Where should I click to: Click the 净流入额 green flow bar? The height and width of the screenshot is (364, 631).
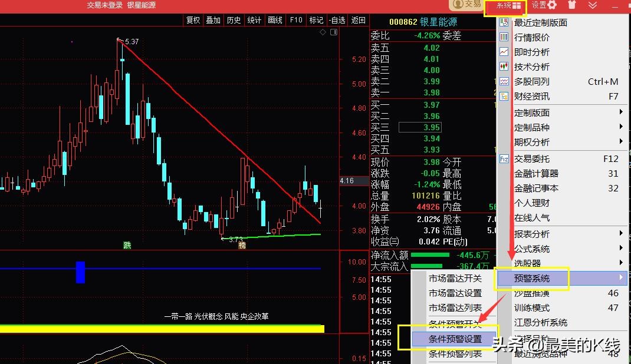(430, 256)
